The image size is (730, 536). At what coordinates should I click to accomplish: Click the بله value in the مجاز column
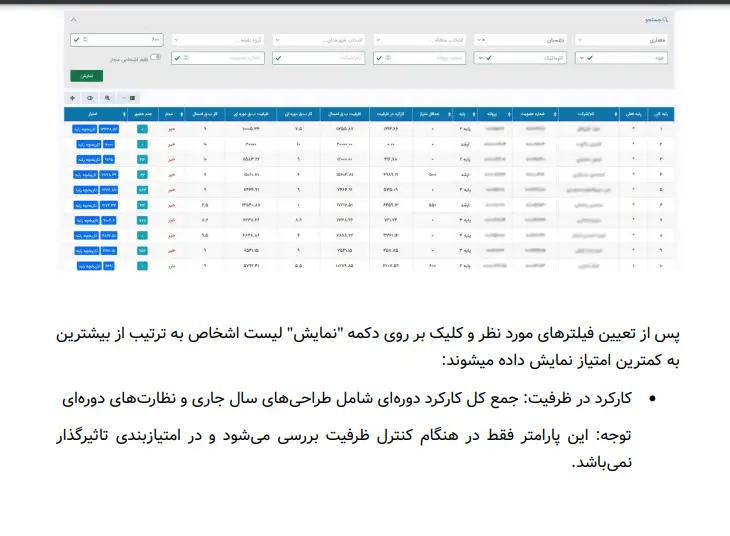(x=172, y=266)
